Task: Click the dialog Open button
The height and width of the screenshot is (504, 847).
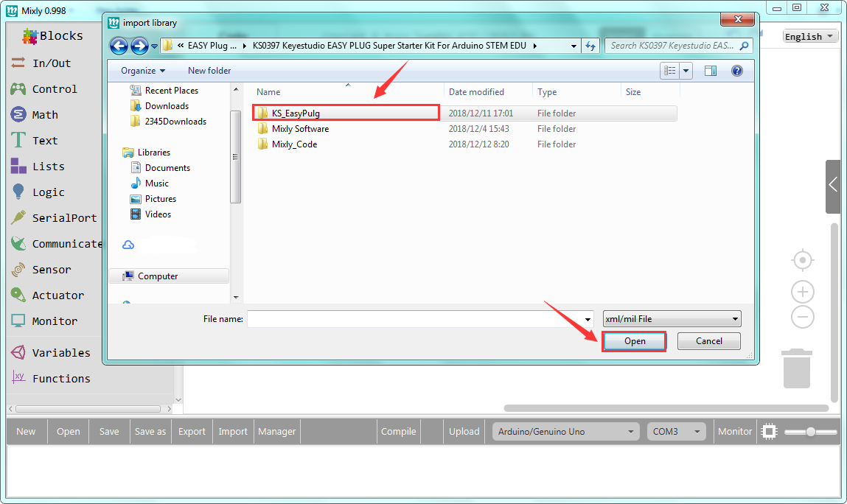Action: tap(635, 341)
